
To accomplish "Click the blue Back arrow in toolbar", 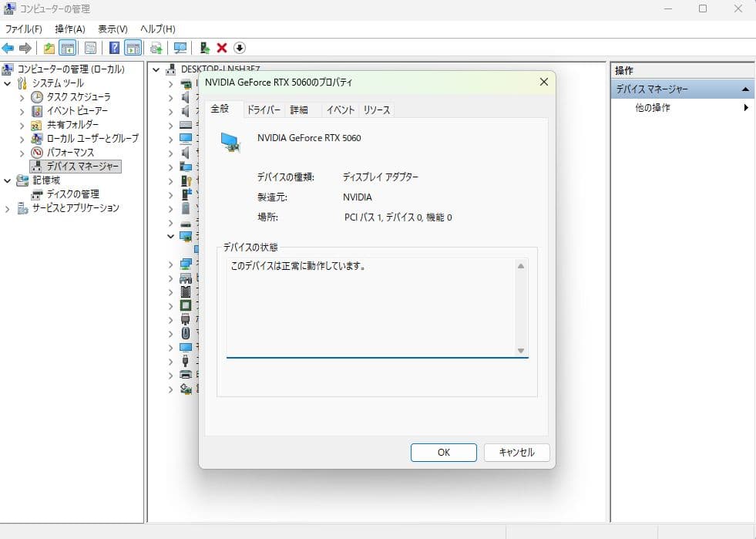I will click(8, 48).
